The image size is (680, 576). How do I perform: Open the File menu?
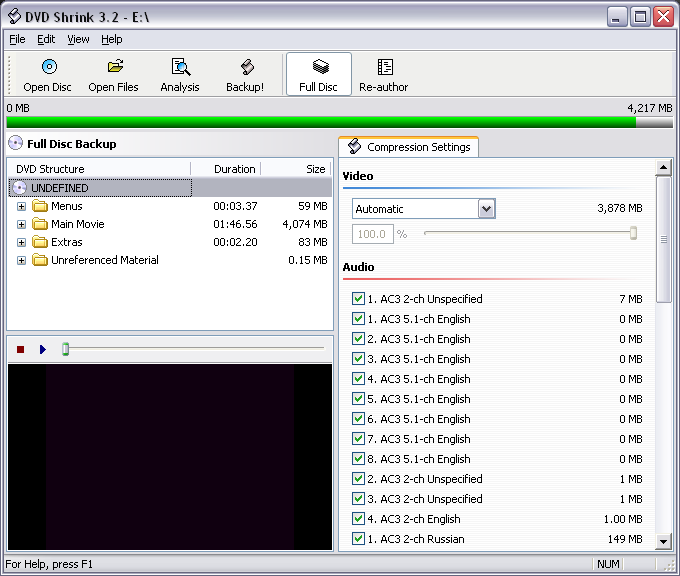[x=17, y=39]
